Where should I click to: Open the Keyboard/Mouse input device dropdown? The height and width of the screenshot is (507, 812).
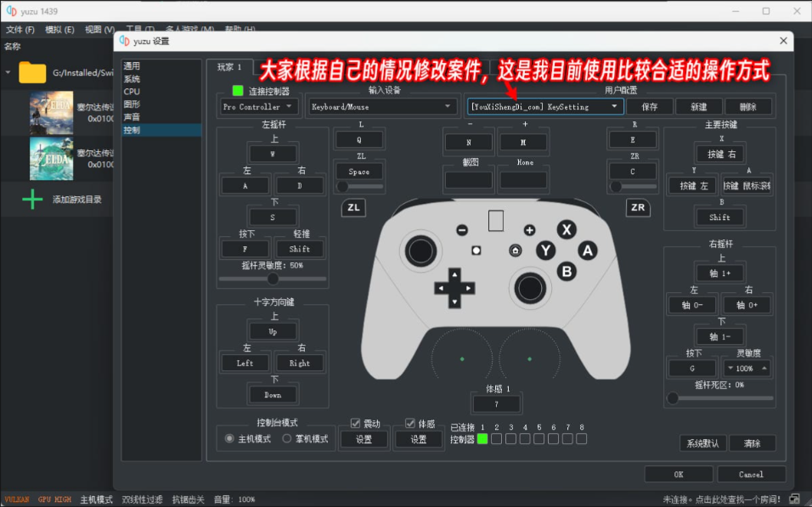click(381, 106)
